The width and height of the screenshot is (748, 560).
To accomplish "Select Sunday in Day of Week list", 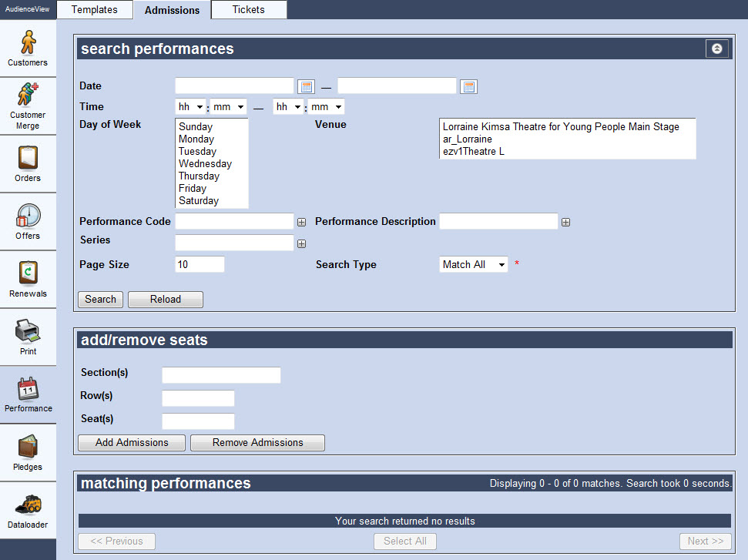I will tap(212, 127).
